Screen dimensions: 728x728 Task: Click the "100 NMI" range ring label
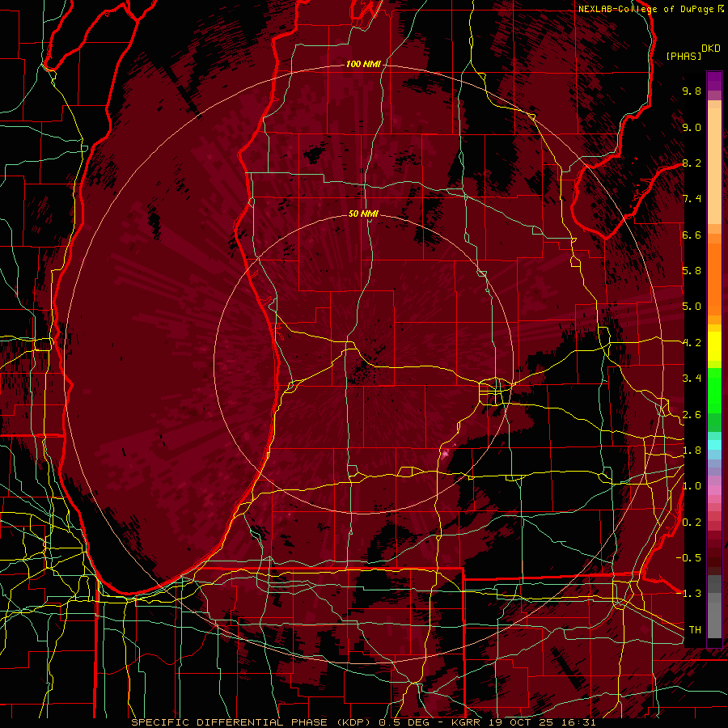[x=363, y=64]
